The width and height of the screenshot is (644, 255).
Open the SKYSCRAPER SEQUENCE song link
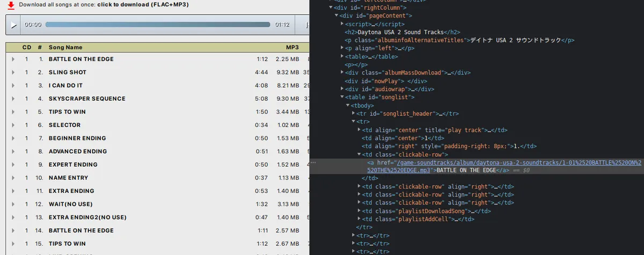coord(87,99)
